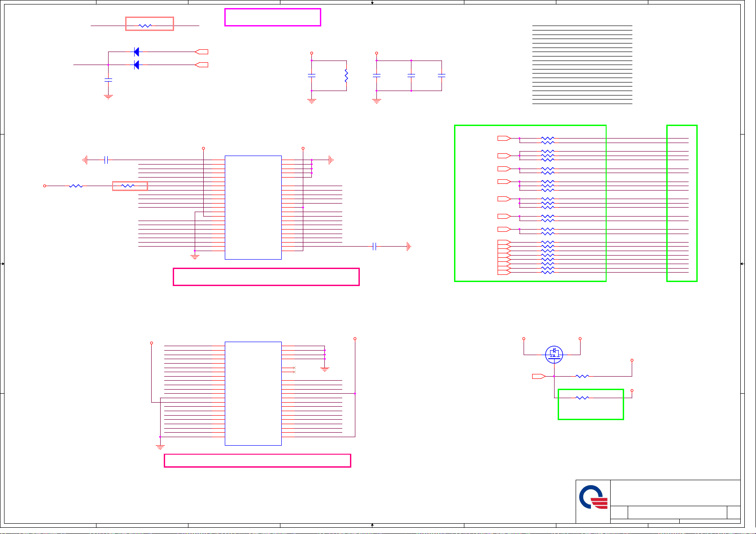756x534 pixels.
Task: Select the unboxed resistor nearest the power terminal
Action: tap(76, 186)
